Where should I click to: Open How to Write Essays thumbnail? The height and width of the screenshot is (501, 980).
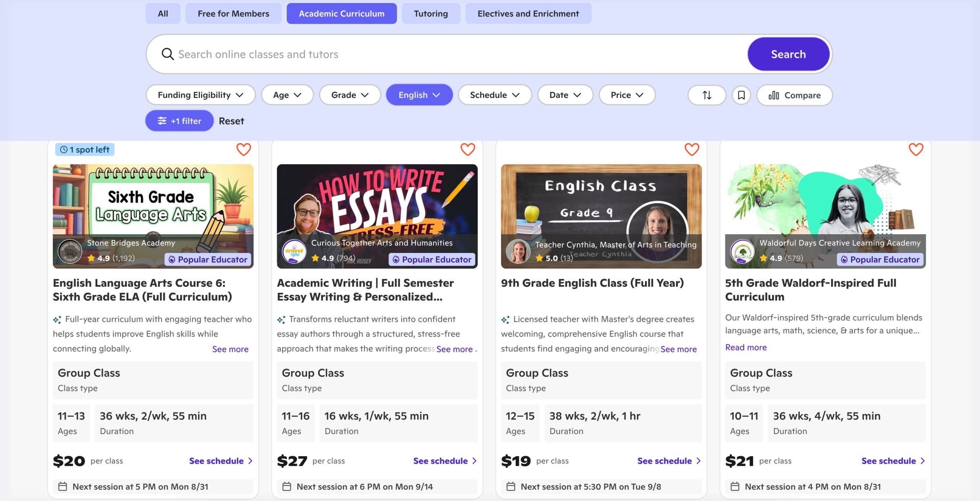(x=377, y=216)
